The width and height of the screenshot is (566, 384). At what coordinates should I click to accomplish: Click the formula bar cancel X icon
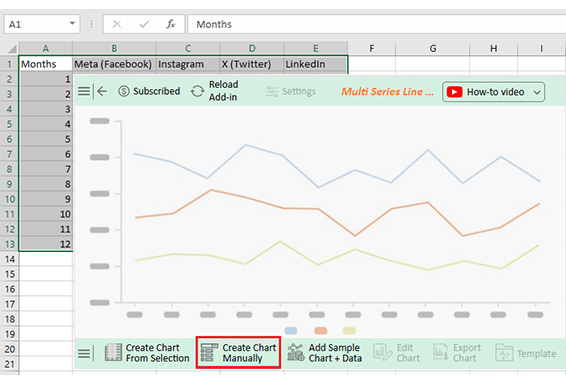(117, 24)
